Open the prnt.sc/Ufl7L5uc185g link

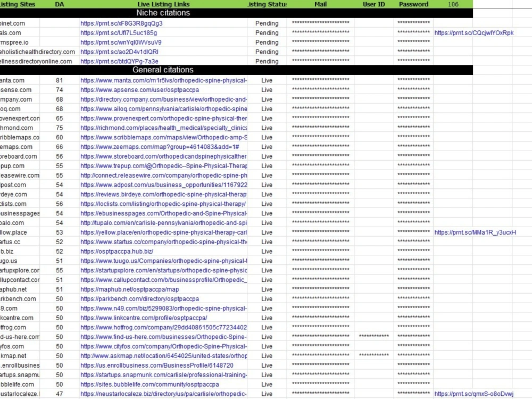click(119, 33)
